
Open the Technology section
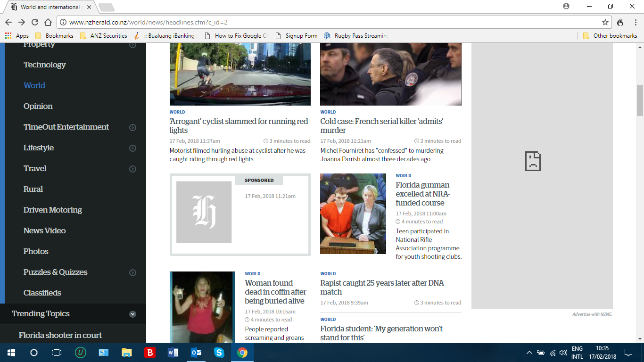44,65
